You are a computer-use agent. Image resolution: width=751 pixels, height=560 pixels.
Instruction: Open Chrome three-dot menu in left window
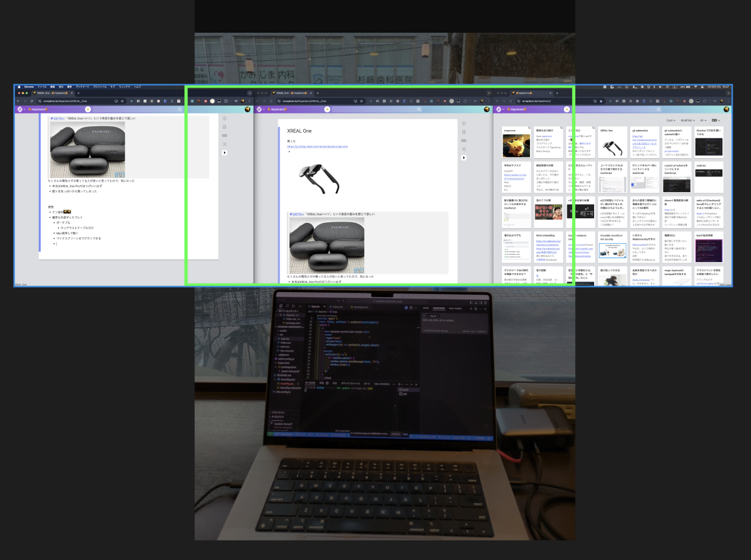tap(250, 101)
